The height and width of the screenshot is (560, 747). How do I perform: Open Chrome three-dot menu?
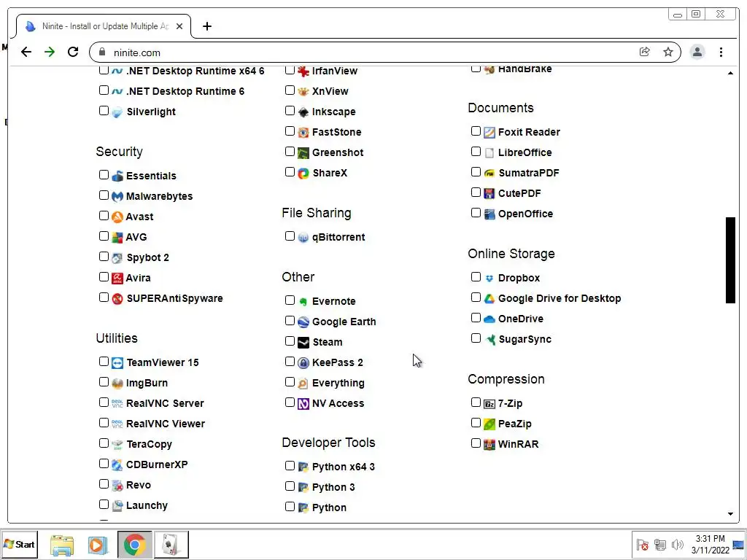point(721,52)
